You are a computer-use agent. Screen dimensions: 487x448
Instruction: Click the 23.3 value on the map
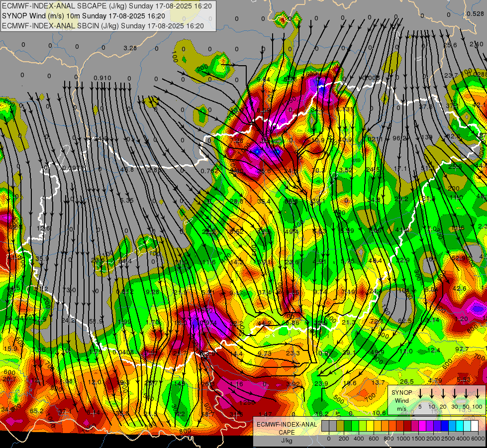point(293,353)
